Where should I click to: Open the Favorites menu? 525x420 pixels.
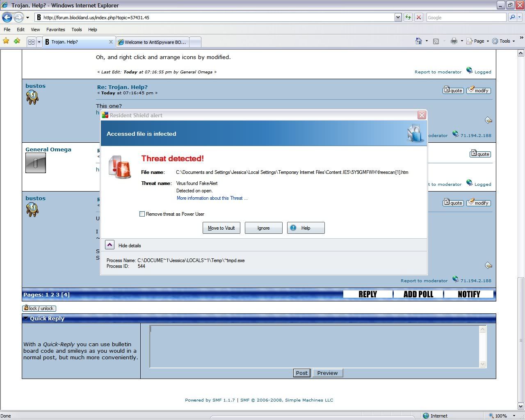[55, 30]
